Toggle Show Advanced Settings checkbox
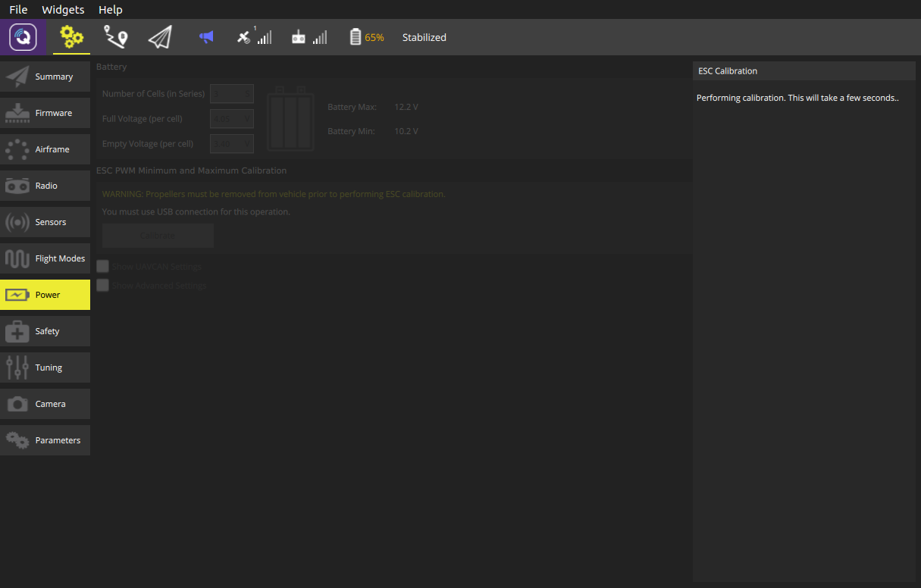Image resolution: width=921 pixels, height=588 pixels. point(103,286)
